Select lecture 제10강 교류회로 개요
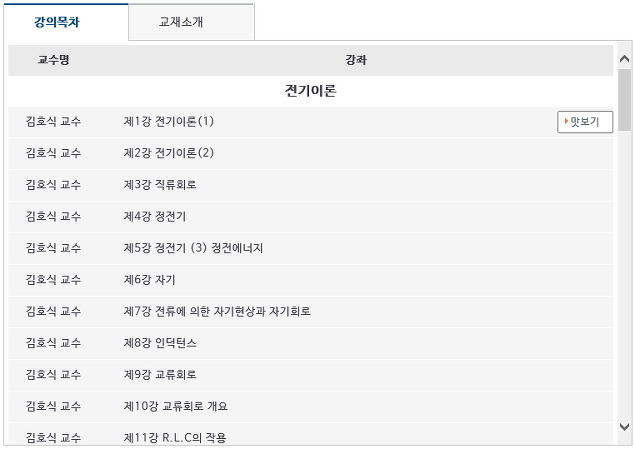This screenshot has width=635, height=449. point(175,406)
